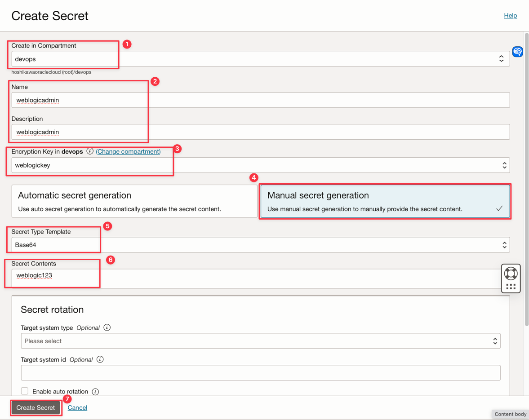Screen dimensions: 529x420
Task: Click info icon beside Target system id
Action: click(x=100, y=359)
